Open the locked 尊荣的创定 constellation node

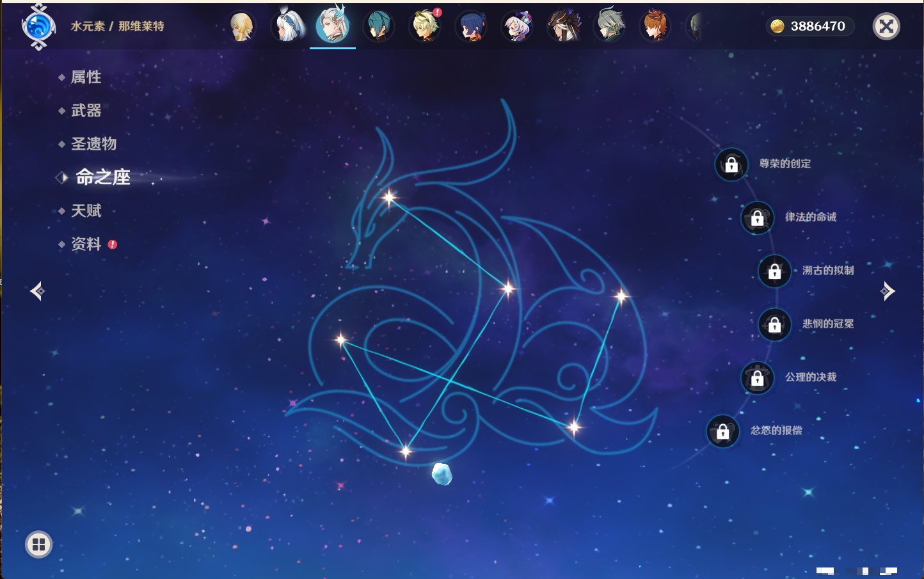coord(731,164)
